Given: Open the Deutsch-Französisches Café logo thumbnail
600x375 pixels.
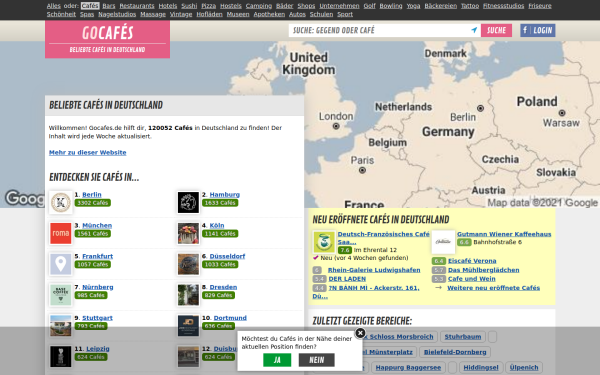Looking at the screenshot, I should (x=324, y=242).
